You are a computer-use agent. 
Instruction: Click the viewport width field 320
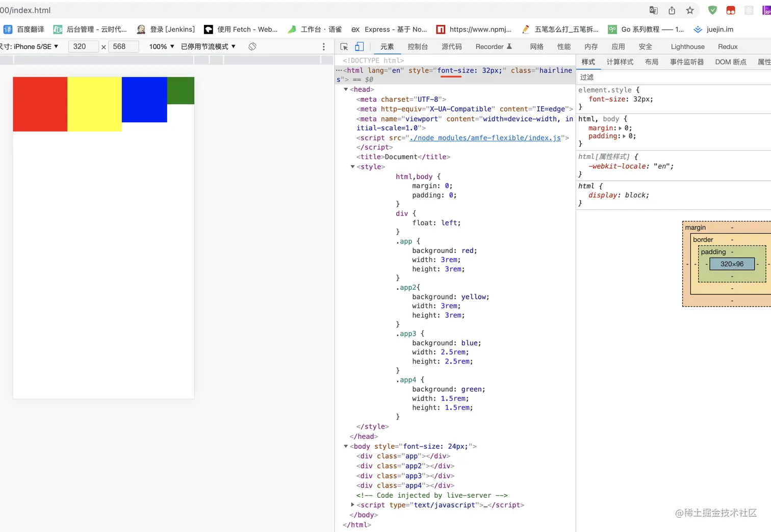pos(83,46)
